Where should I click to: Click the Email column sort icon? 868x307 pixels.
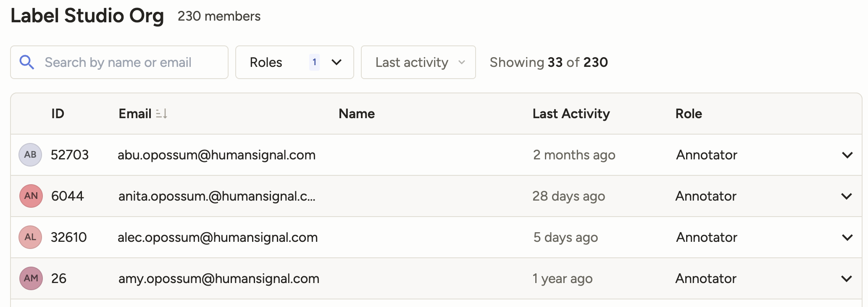pyautogui.click(x=162, y=114)
